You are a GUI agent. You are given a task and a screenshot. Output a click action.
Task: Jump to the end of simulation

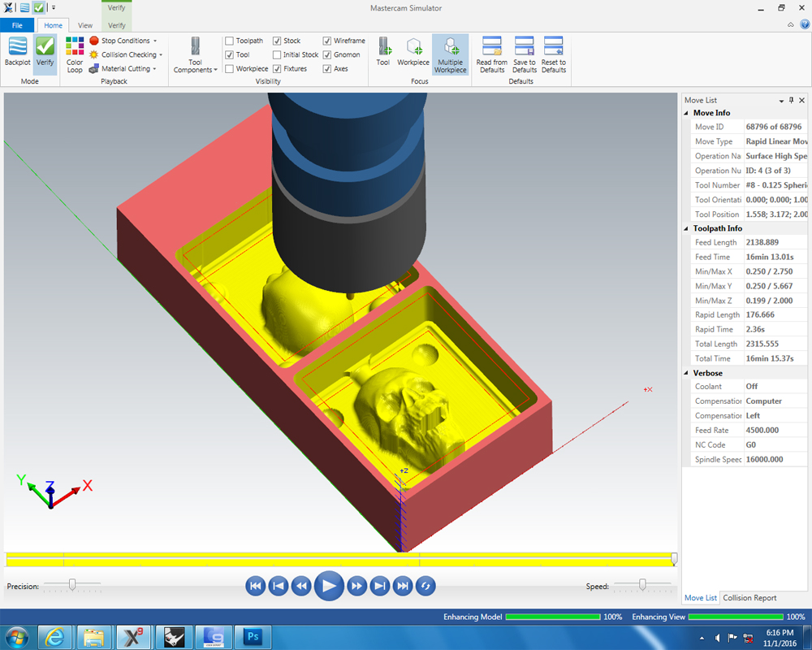point(403,587)
